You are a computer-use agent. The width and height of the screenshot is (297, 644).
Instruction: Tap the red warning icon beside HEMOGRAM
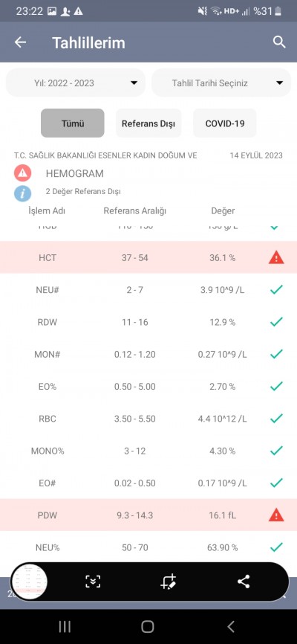point(22,173)
